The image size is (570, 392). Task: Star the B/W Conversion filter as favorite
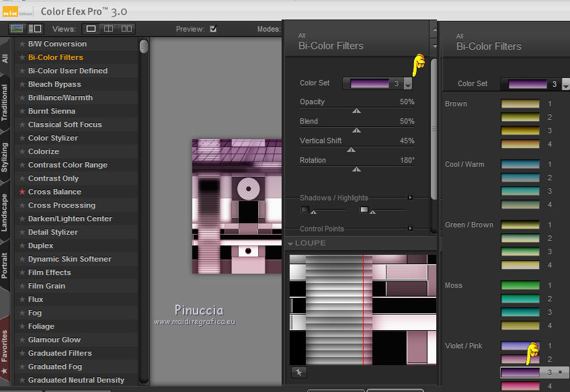tap(22, 44)
